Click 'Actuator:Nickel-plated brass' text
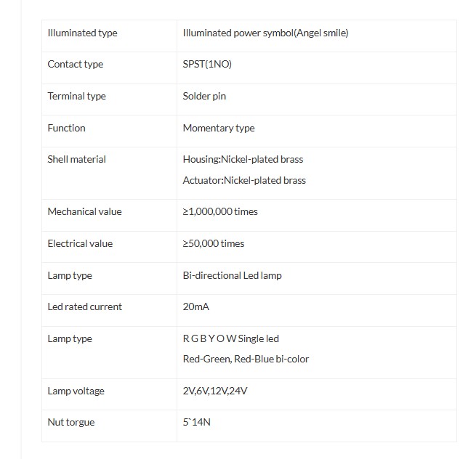 244,180
